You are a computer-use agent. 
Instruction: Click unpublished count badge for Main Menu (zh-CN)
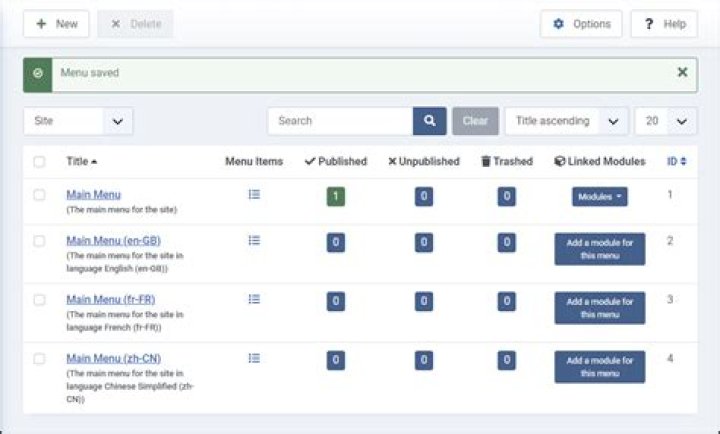[424, 360]
